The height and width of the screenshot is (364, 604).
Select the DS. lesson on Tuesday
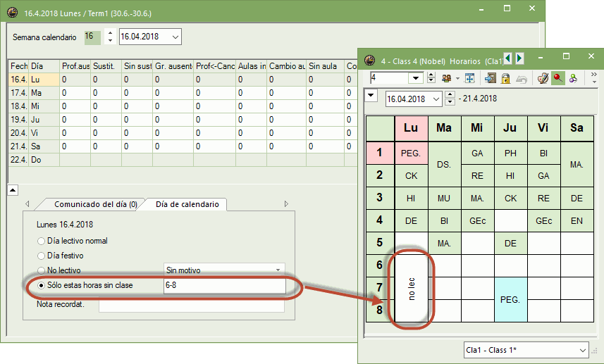[x=444, y=165]
